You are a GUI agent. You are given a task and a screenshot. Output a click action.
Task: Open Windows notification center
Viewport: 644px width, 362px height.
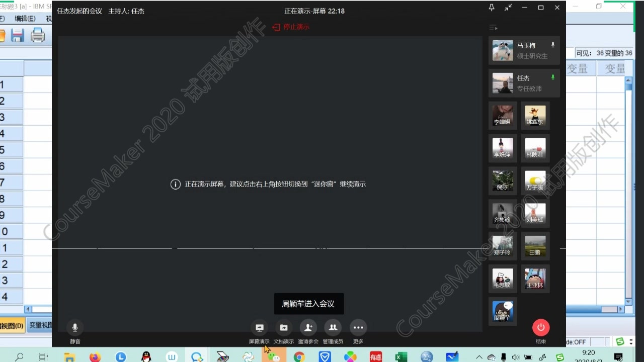pos(619,357)
